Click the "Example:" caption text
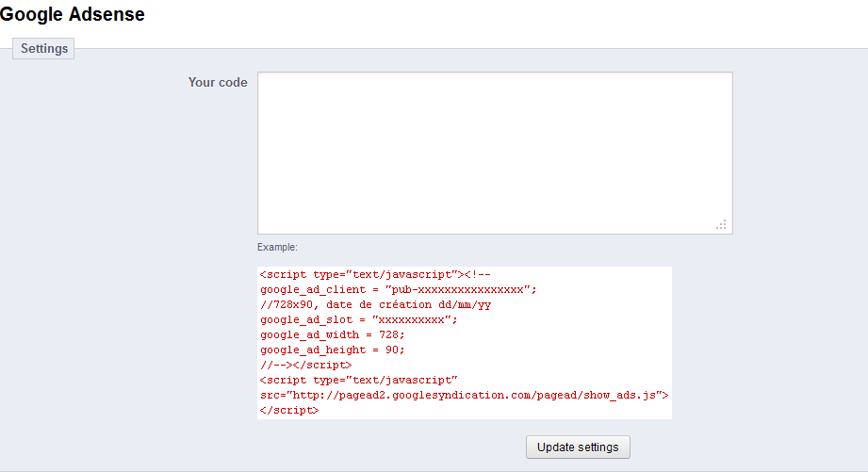Screen dimensions: 868x472 point(277,248)
